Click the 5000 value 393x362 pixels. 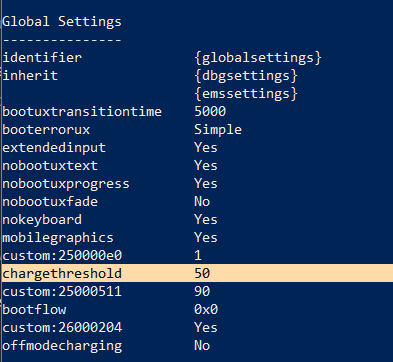click(x=210, y=111)
